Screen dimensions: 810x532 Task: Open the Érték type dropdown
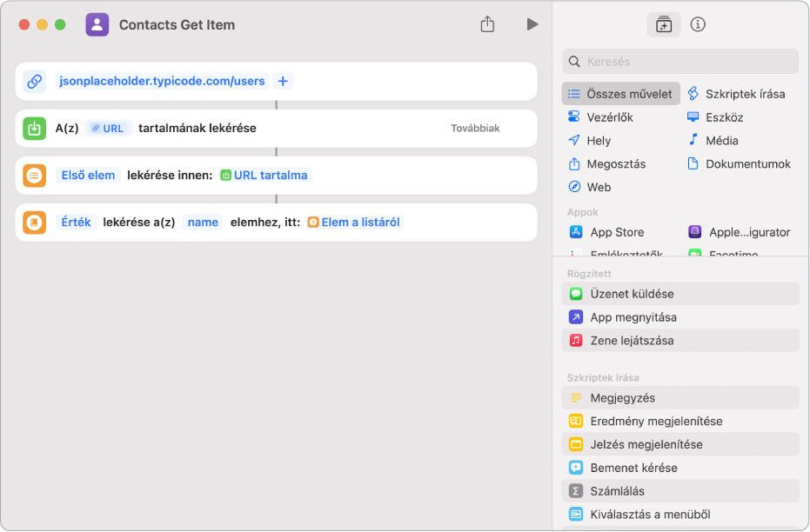click(x=76, y=222)
